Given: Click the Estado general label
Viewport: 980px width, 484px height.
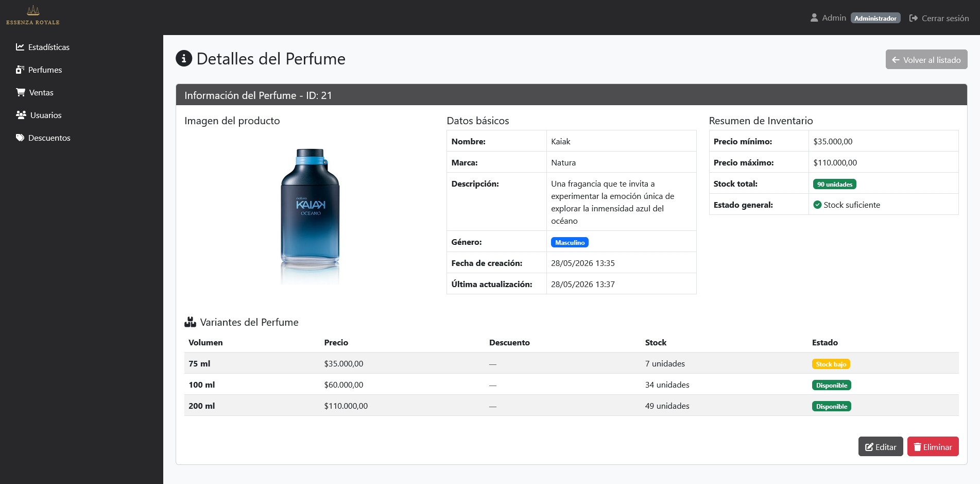Looking at the screenshot, I should (x=743, y=205).
